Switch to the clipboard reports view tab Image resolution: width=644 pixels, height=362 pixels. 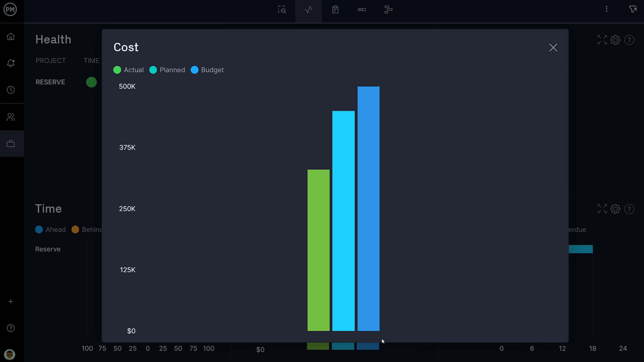click(335, 10)
